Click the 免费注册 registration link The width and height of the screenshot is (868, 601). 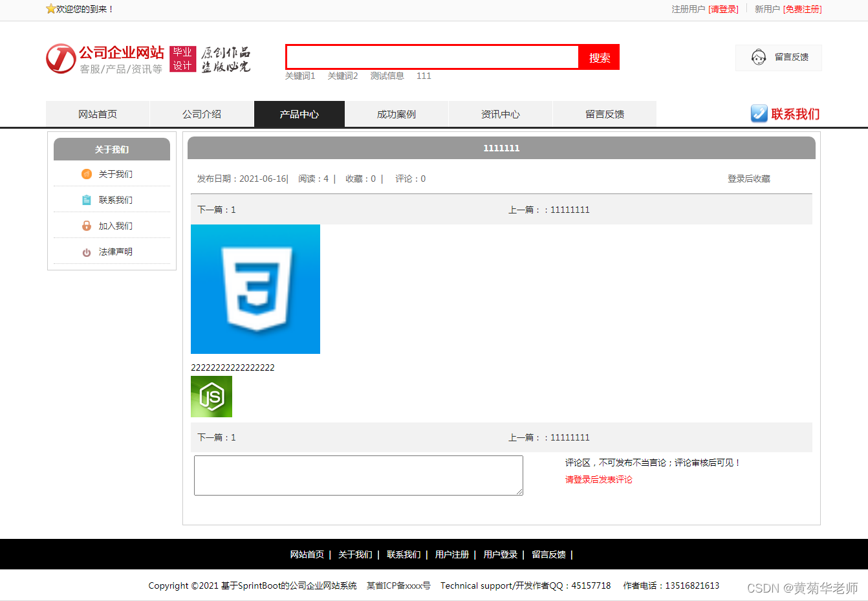pos(801,10)
